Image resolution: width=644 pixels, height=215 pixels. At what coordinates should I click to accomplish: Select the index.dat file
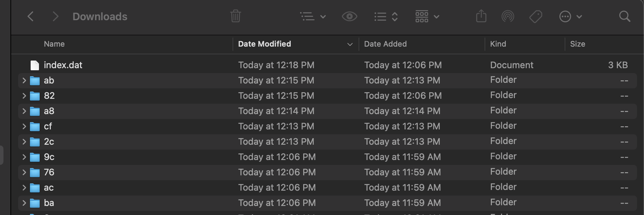pos(63,65)
